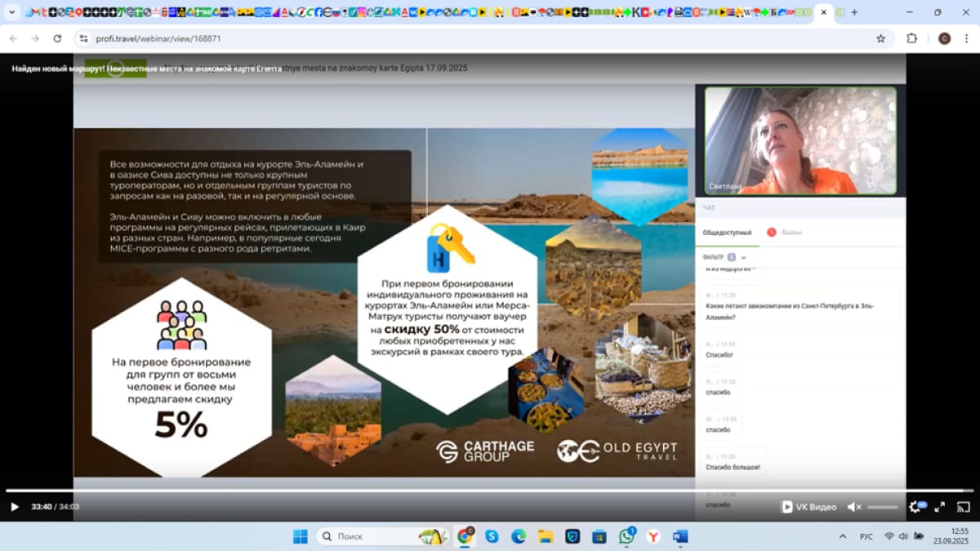Cast the video to another device
Screen dimensions: 980x551
[963, 507]
